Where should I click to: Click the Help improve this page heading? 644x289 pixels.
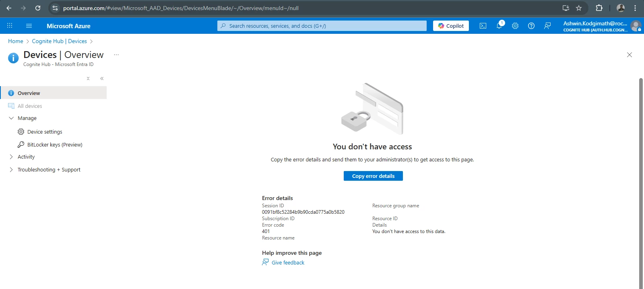(292, 253)
